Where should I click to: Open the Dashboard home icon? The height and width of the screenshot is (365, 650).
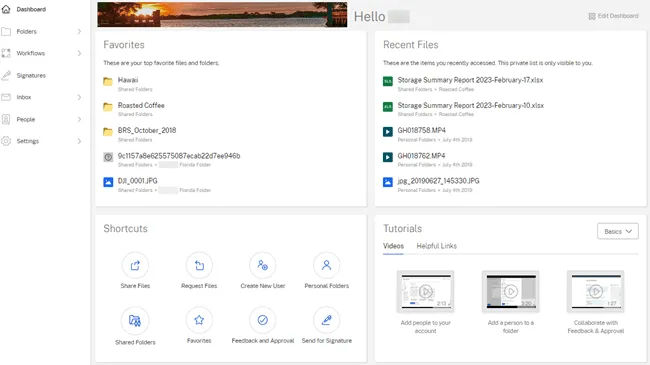point(6,9)
